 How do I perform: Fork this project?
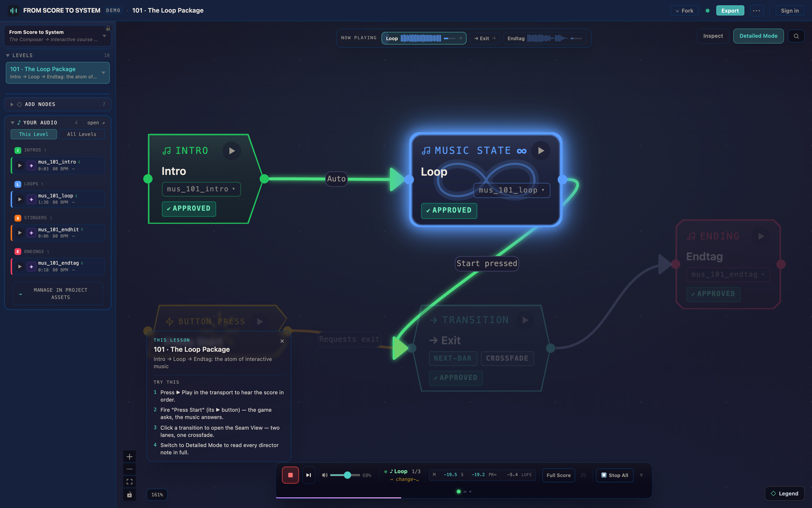pos(684,10)
